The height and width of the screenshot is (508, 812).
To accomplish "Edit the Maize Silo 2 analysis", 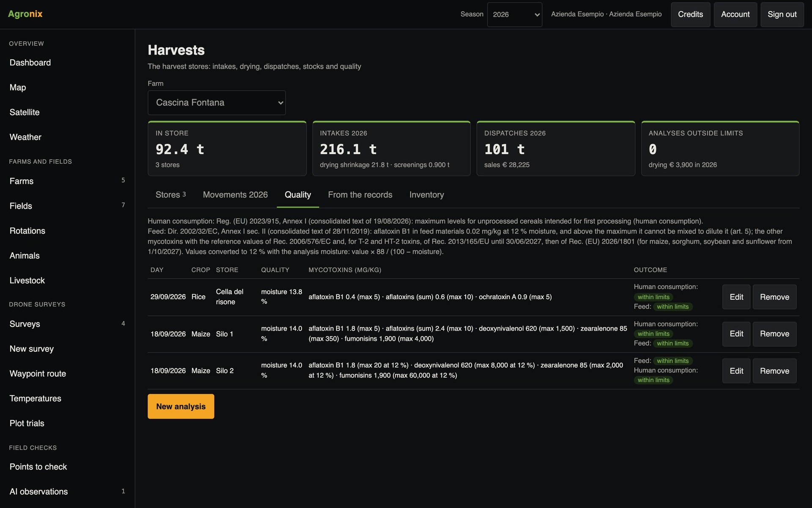I will (736, 371).
